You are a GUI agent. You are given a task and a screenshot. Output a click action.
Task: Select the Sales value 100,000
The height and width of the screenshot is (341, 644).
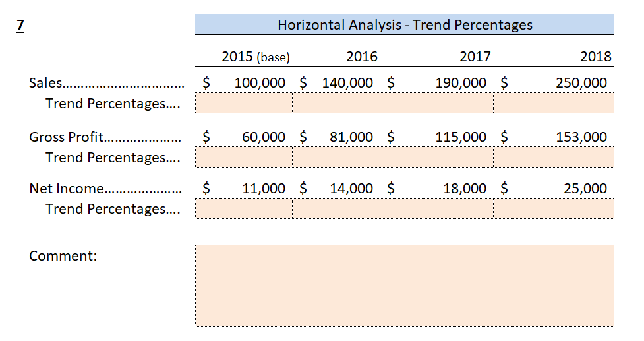coord(260,83)
